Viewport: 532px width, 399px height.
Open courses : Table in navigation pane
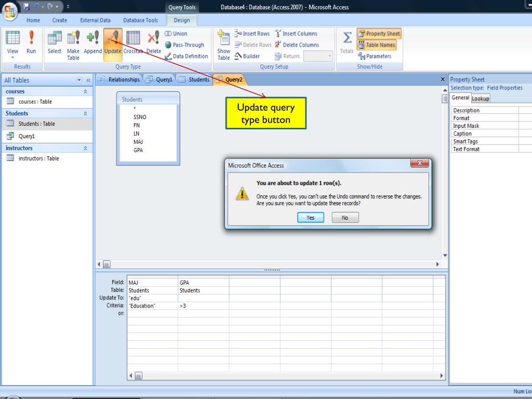pyautogui.click(x=47, y=101)
